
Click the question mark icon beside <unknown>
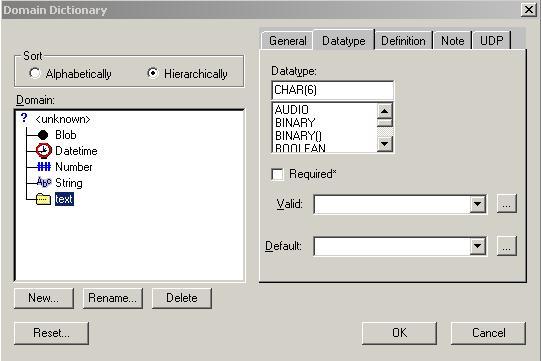24,118
